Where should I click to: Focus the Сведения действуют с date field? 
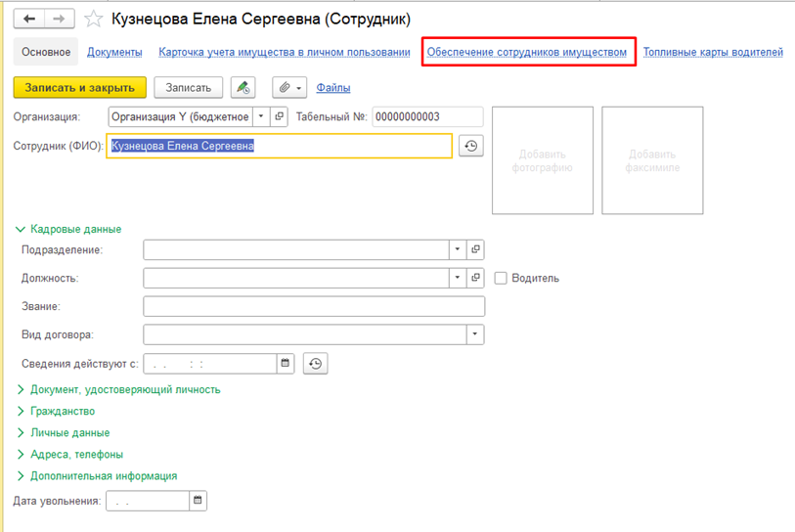(x=210, y=364)
